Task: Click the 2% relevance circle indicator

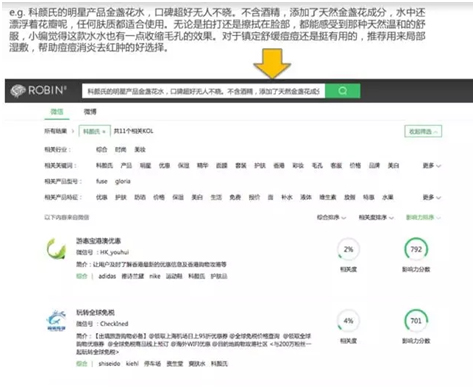Action: (348, 249)
